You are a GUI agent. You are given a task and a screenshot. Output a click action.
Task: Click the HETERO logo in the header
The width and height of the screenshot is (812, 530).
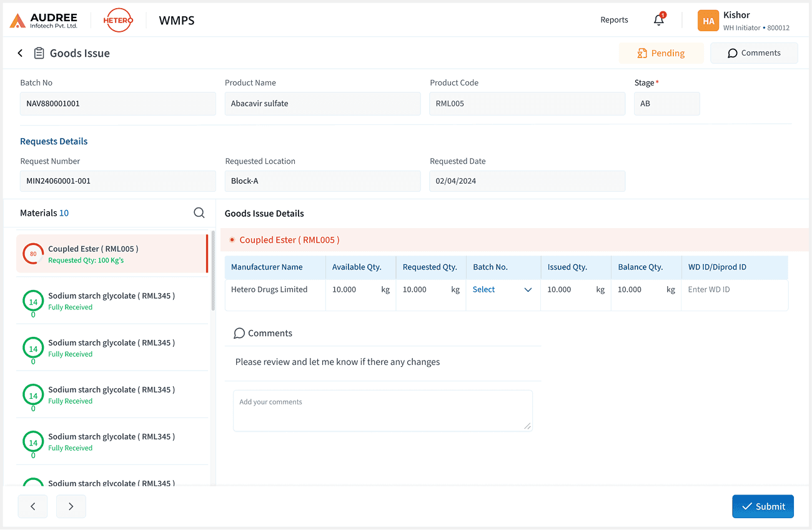pos(118,20)
